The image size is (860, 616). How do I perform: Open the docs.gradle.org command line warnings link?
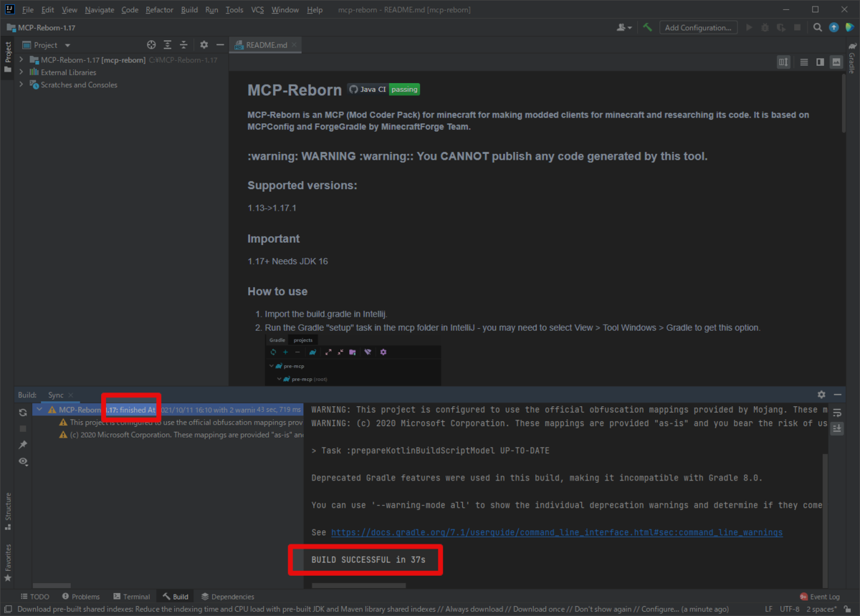click(556, 532)
